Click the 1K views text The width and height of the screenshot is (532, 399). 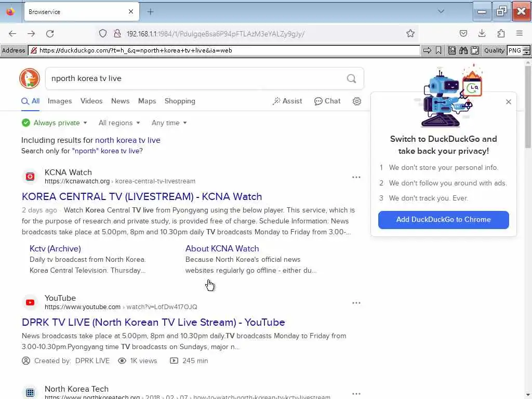click(143, 361)
